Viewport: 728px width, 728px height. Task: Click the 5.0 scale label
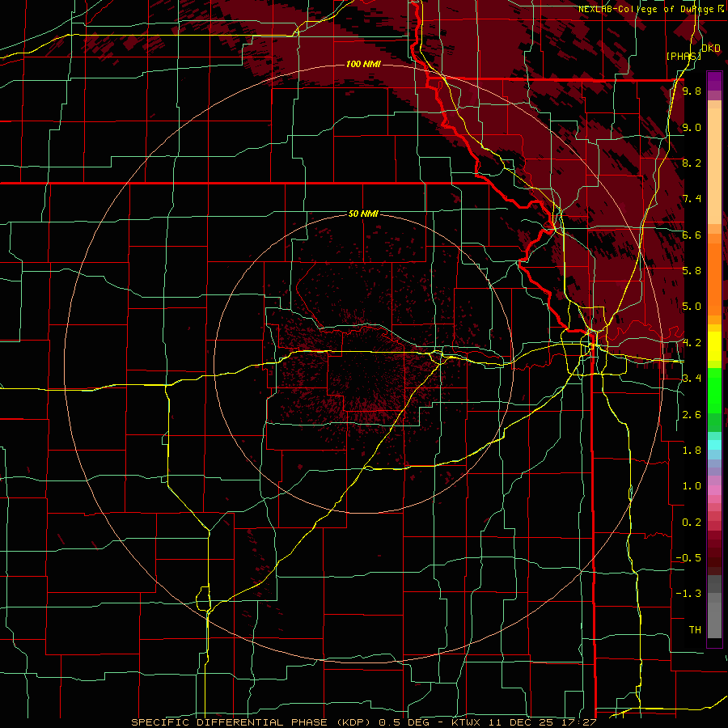[692, 307]
